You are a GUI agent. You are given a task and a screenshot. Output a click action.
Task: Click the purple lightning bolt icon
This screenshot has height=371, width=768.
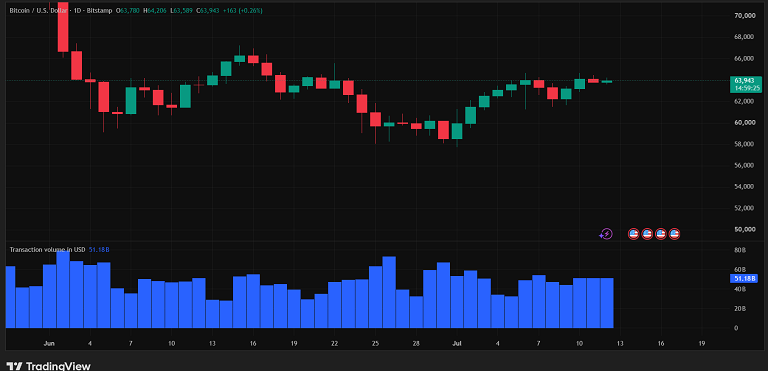[606, 234]
